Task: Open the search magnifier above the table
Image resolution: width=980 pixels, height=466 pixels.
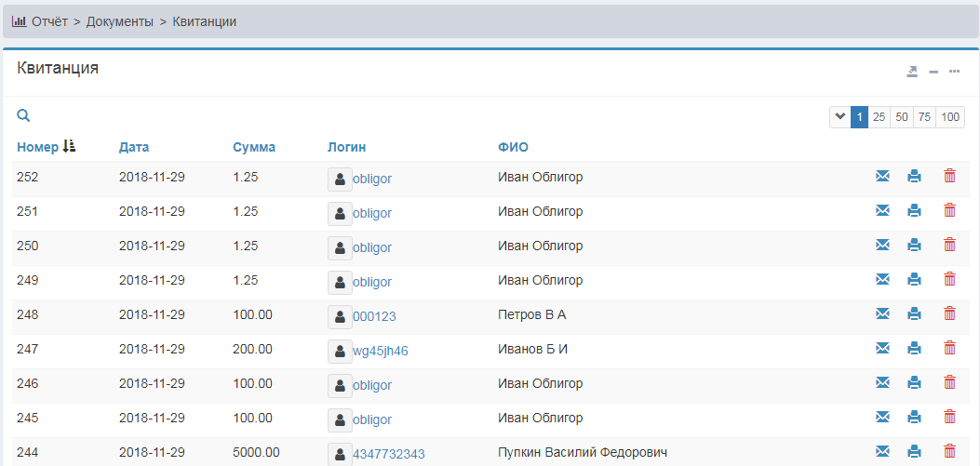Action: coord(24,116)
